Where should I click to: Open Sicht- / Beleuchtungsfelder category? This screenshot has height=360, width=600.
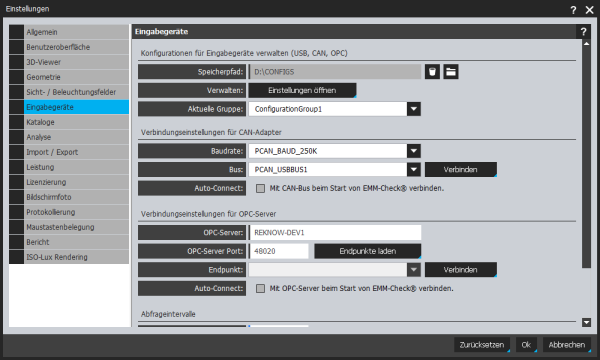coord(69,92)
